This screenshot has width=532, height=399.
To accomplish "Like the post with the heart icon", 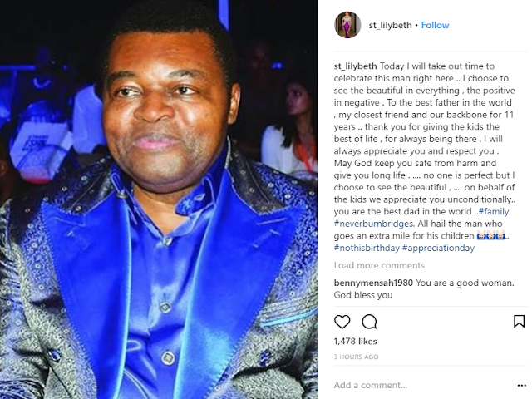I will coord(342,322).
